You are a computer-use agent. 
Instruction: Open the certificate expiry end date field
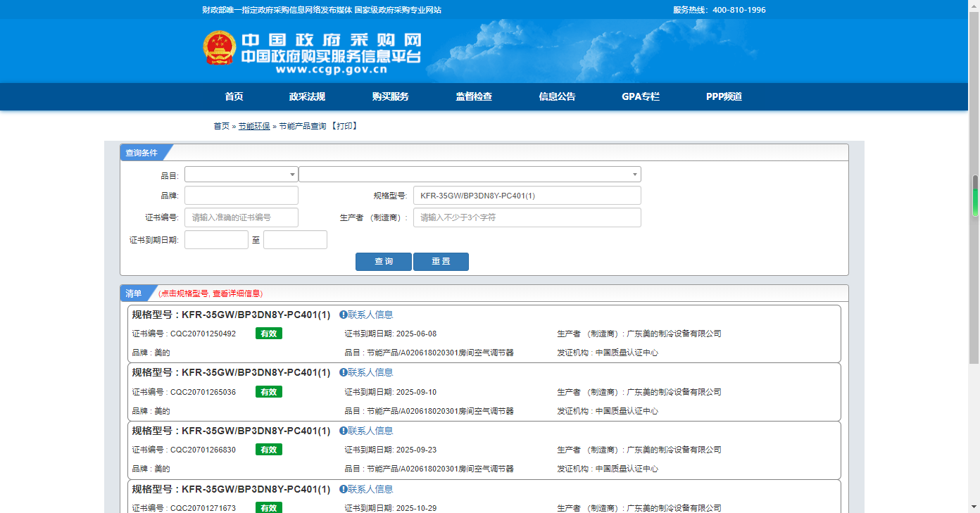295,240
